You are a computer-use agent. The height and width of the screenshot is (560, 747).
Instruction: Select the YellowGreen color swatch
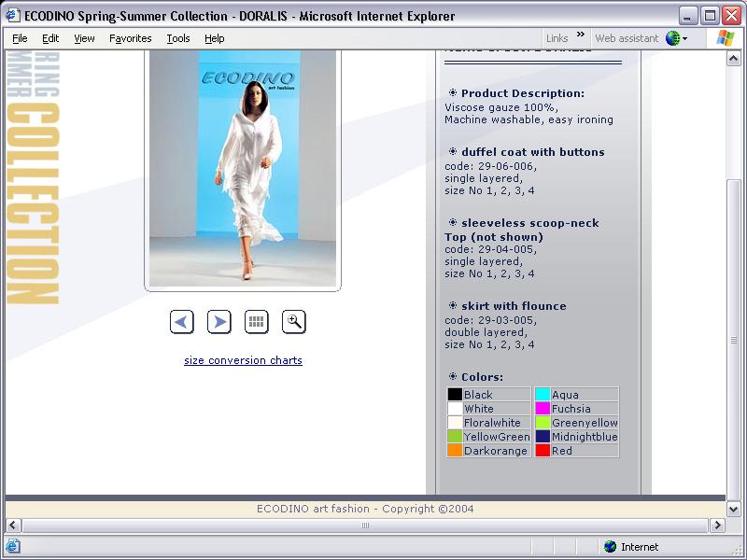coord(455,436)
